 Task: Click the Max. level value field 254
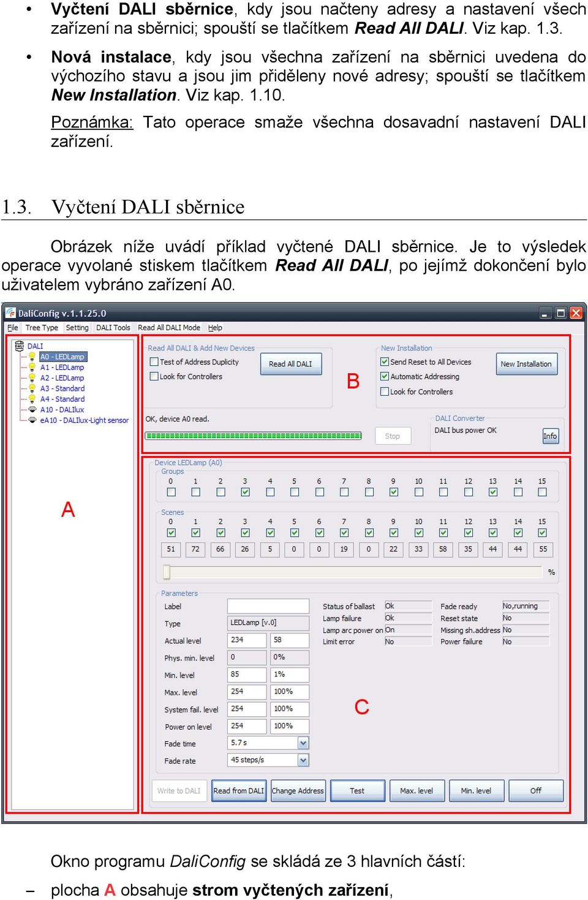[x=247, y=692]
